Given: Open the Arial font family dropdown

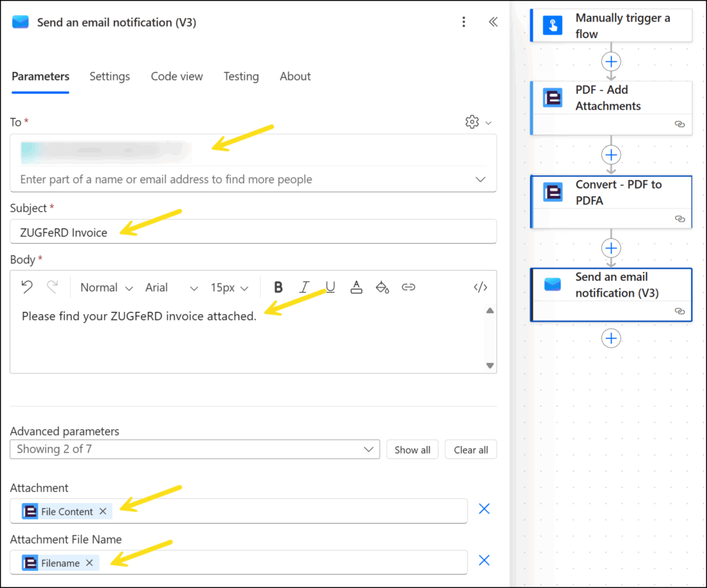Looking at the screenshot, I should point(171,288).
